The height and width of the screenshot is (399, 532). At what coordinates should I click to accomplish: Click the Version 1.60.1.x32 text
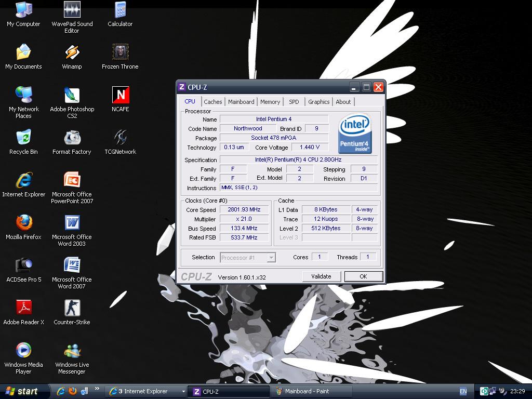click(x=242, y=277)
